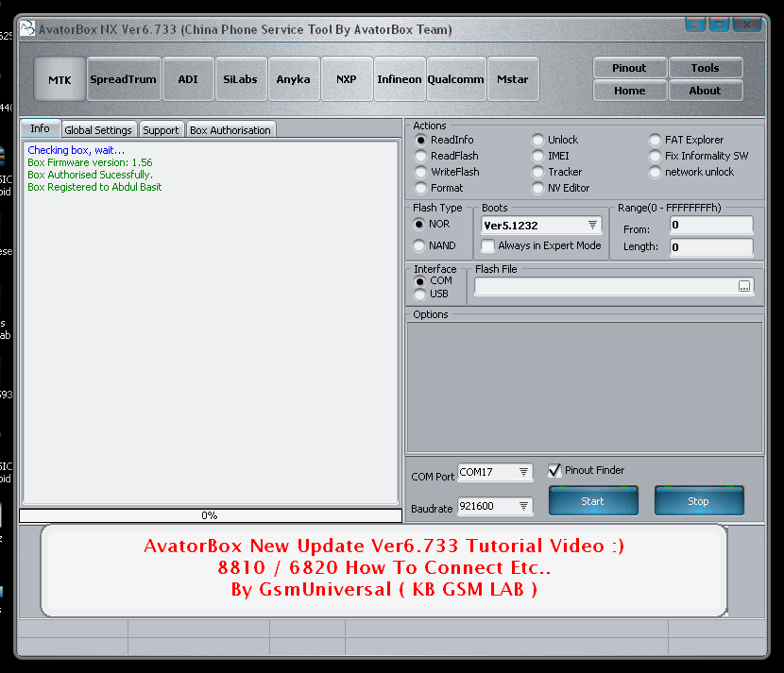
Task: Select the Qualcomm platform button
Action: pos(456,79)
